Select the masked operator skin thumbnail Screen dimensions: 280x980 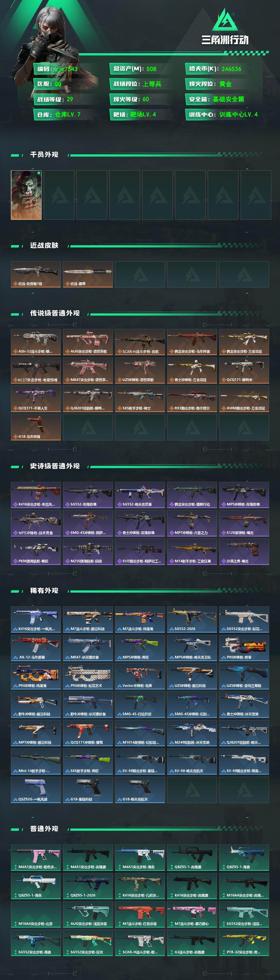pos(26,195)
